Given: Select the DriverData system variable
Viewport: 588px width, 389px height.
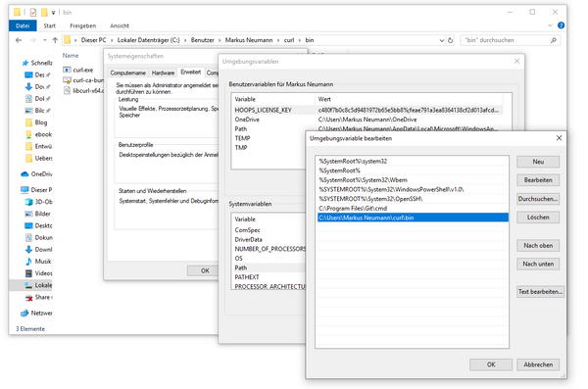Looking at the screenshot, I should (248, 239).
